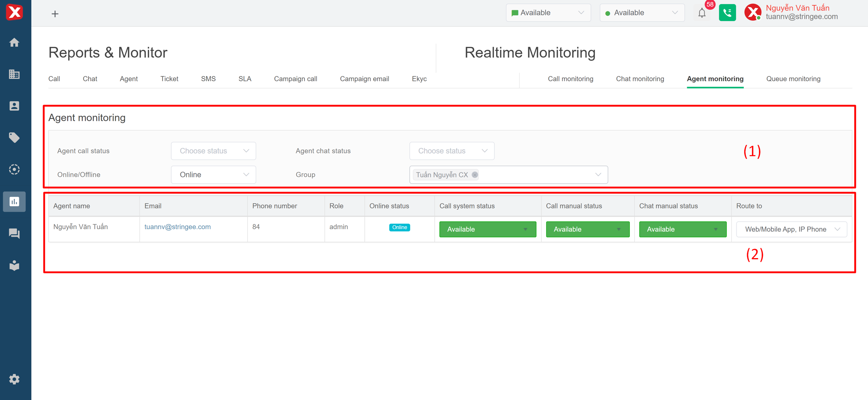Switch to Call monitoring tab
Image resolution: width=868 pixels, height=400 pixels.
click(x=570, y=79)
